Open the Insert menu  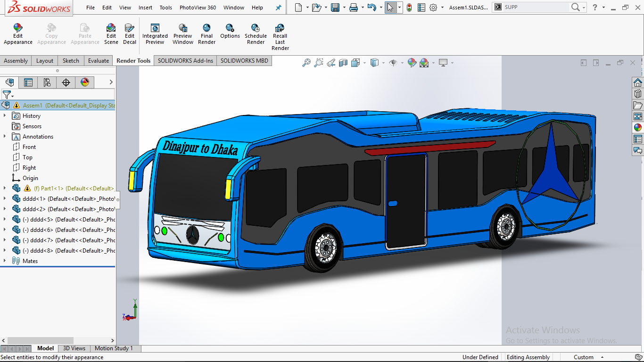pyautogui.click(x=145, y=8)
